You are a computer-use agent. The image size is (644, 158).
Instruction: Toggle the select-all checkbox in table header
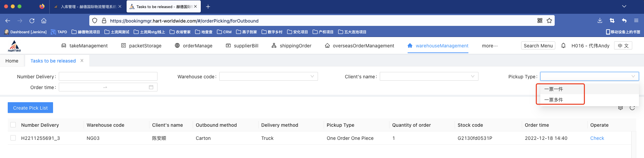coord(13,125)
